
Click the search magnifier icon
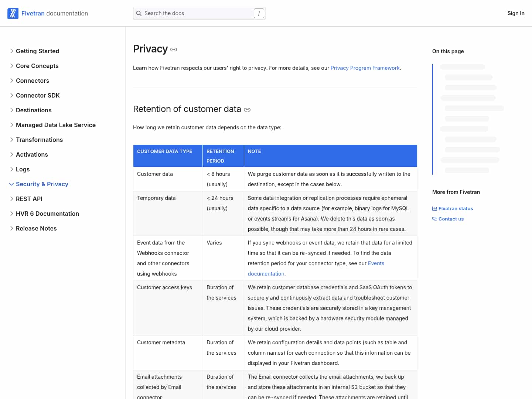[139, 13]
